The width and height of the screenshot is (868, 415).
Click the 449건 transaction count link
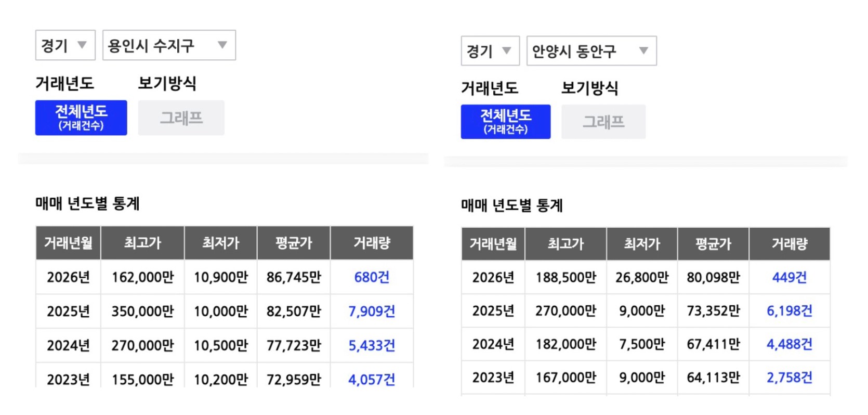pyautogui.click(x=789, y=277)
